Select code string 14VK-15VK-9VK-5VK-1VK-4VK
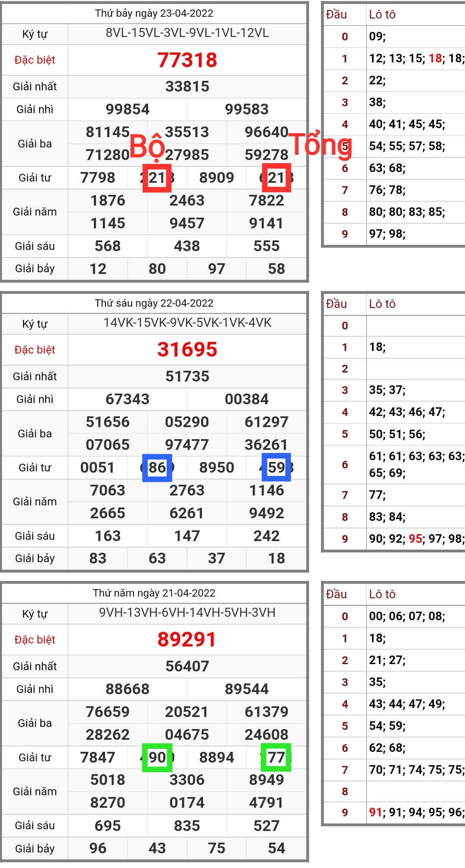465x868 pixels. pos(187,323)
